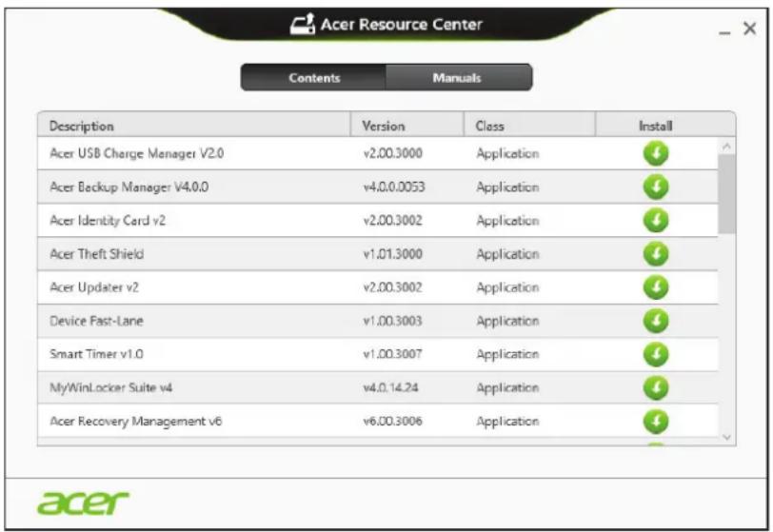This screenshot has height=532, width=773.
Task: Click Application class for Acer Theft Shield
Action: [507, 254]
